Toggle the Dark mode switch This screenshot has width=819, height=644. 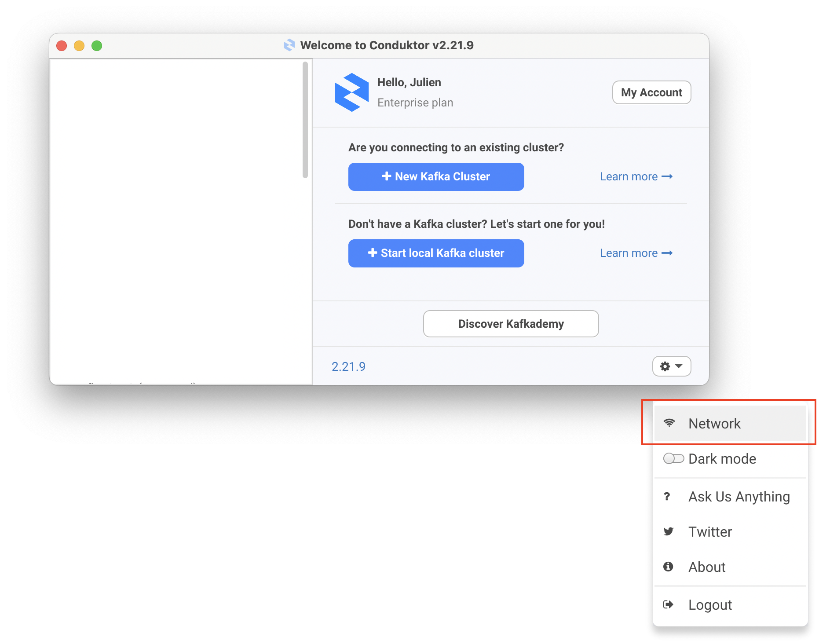point(673,459)
